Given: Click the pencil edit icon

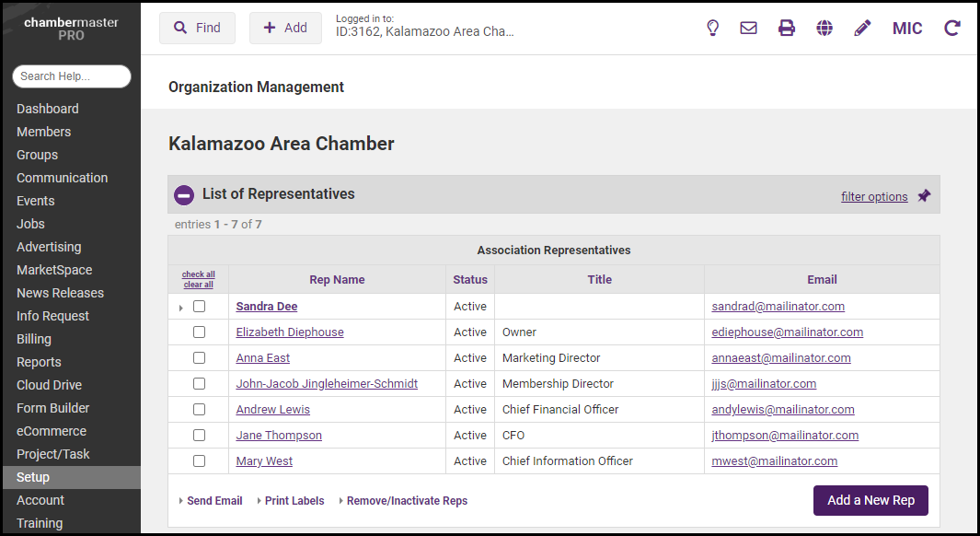Looking at the screenshot, I should coord(862,28).
